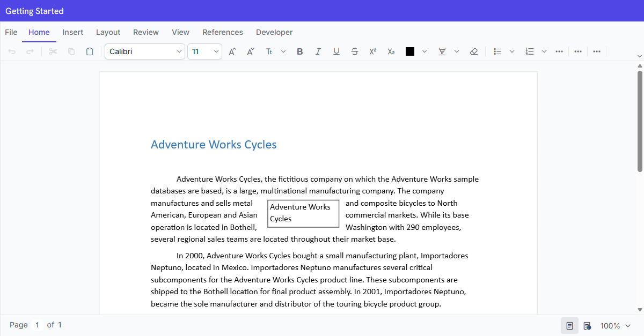Cut the selection with scissors icon

coord(53,51)
